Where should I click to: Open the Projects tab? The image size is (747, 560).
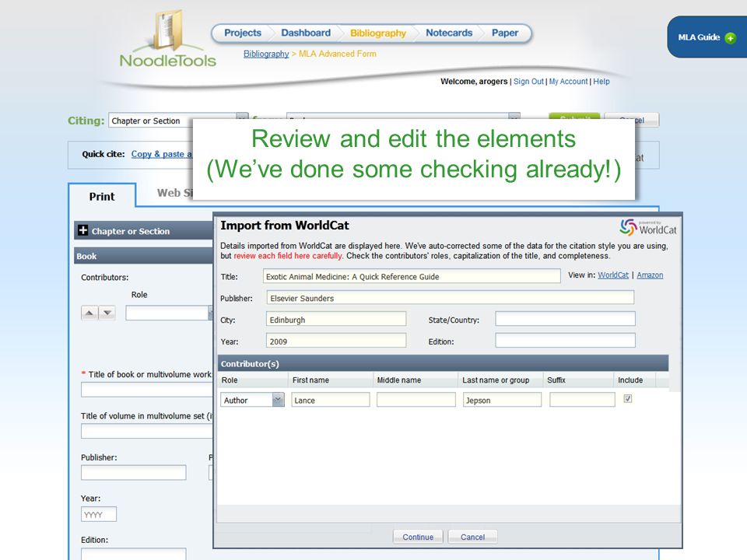tap(243, 33)
